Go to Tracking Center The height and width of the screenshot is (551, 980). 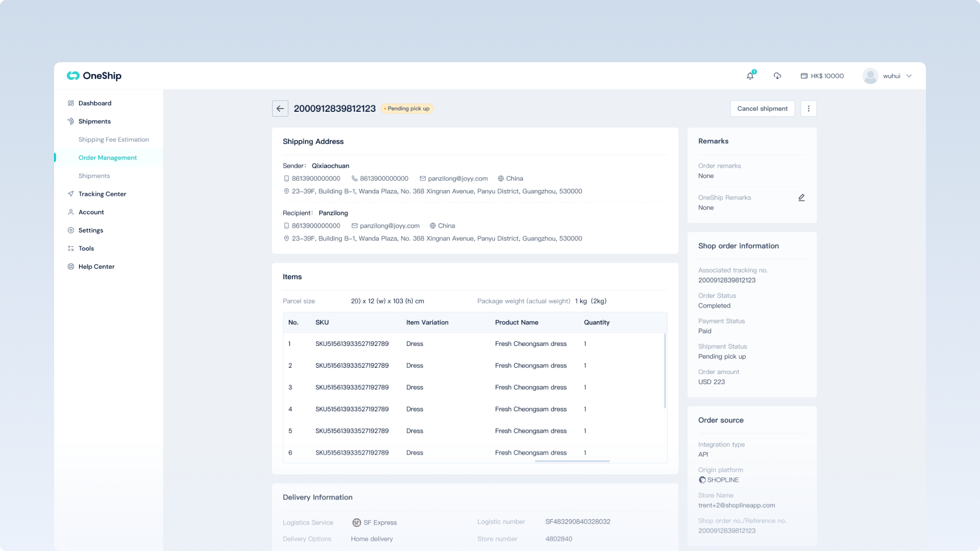tap(102, 194)
